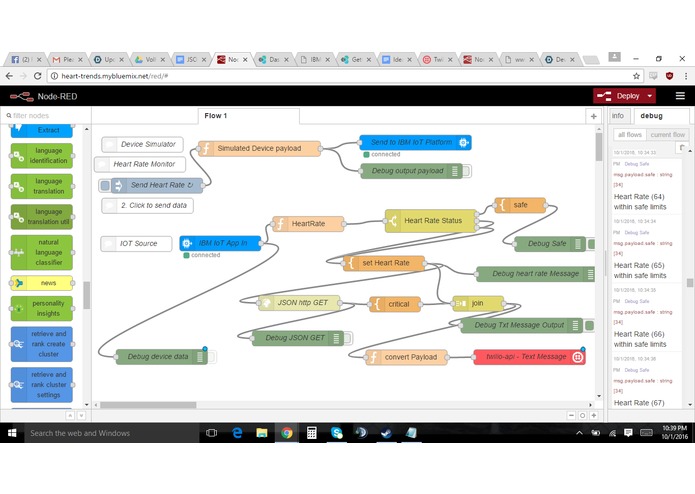Click the browser address bar URL

114,76
